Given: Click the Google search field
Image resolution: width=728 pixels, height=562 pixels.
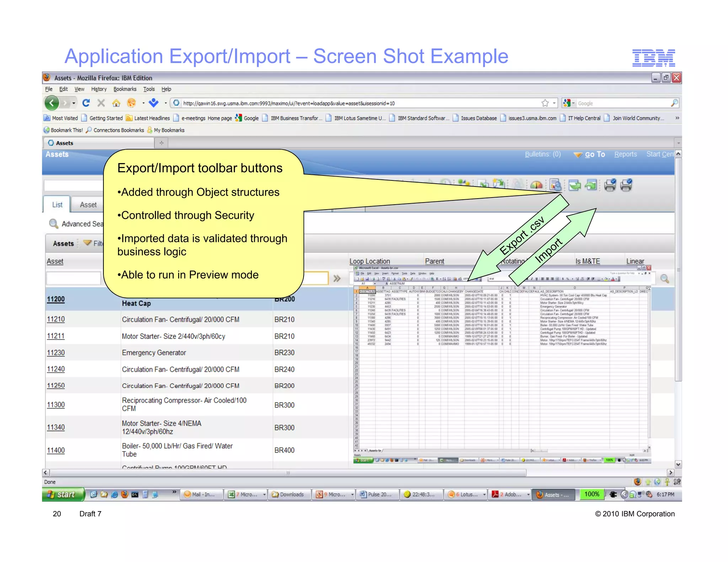Looking at the screenshot, I should pyautogui.click(x=623, y=103).
